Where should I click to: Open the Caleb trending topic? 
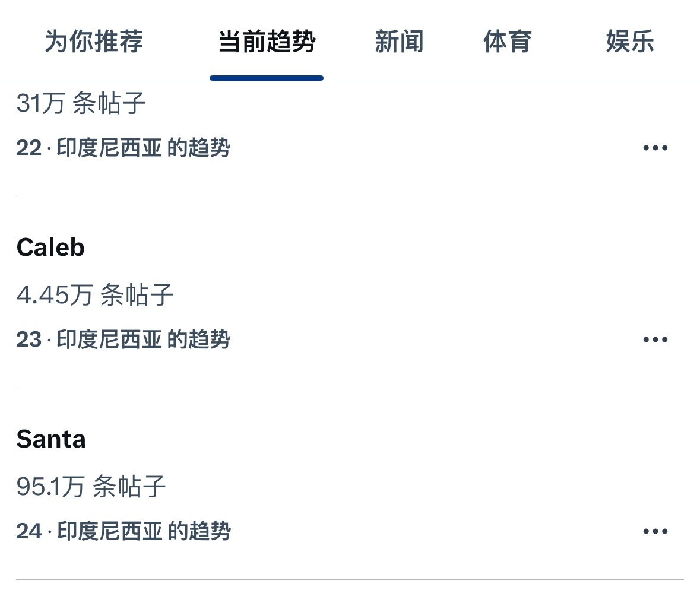(x=51, y=248)
